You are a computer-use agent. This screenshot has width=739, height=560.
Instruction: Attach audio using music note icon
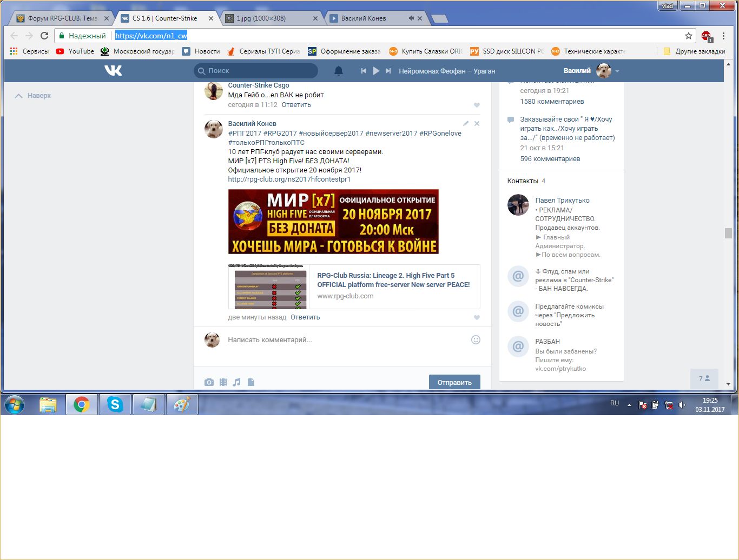click(x=236, y=382)
